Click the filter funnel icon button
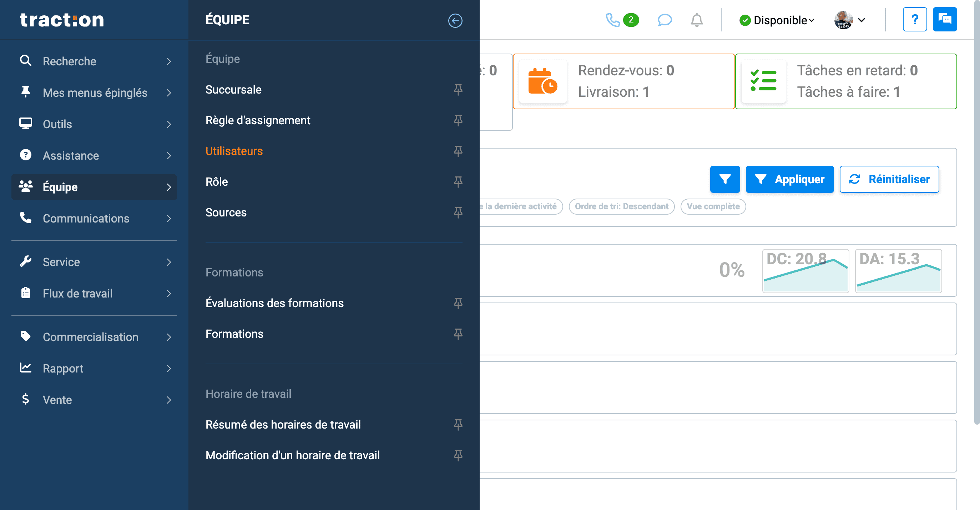This screenshot has height=510, width=980. pyautogui.click(x=725, y=179)
